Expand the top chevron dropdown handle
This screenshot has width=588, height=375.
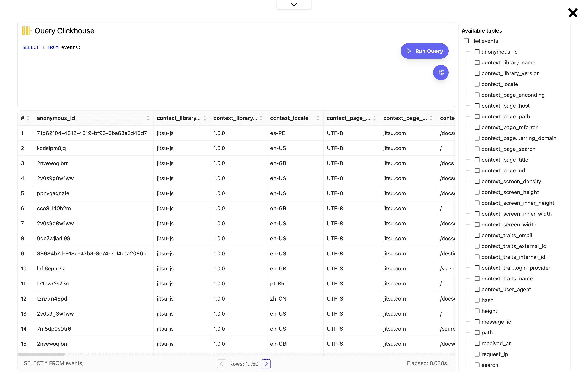point(294,5)
